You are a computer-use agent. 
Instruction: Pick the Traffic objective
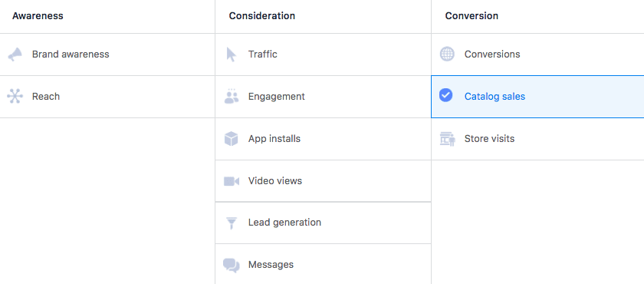pyautogui.click(x=324, y=54)
